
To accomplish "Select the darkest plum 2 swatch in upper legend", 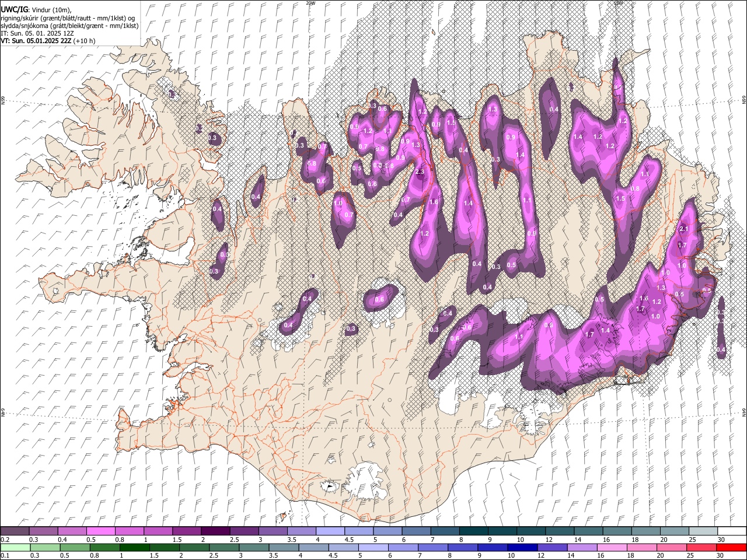I will (215, 531).
